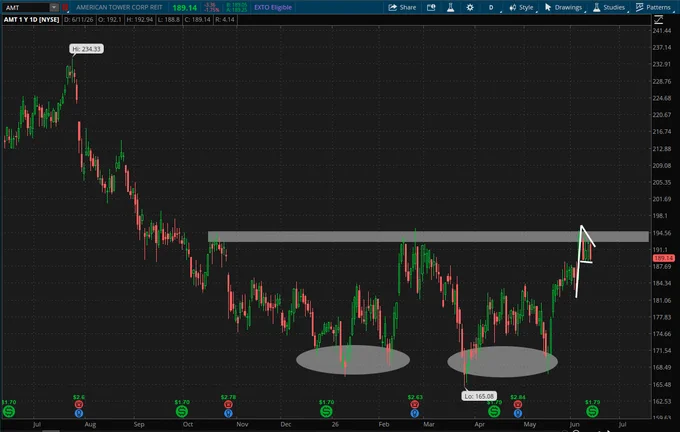Screen dimensions: 680x432
Task: Click the Mar label on time axis
Action: (x=429, y=424)
